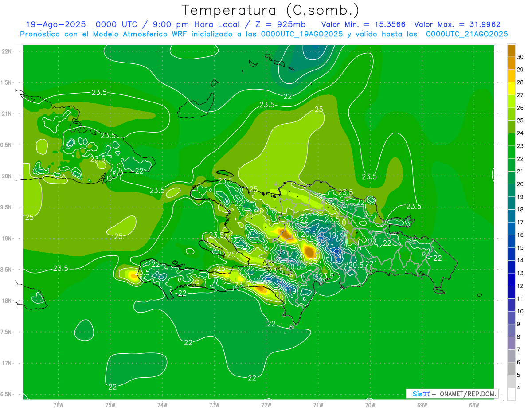Click the '75W' longitude axis label
The width and height of the screenshot is (532, 411).
tap(110, 405)
